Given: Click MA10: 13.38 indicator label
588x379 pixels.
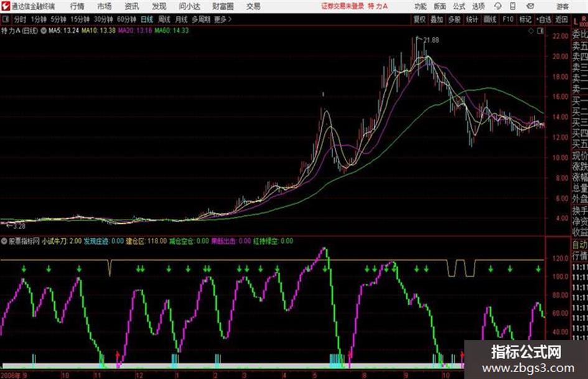Looking at the screenshot, I should click(x=99, y=30).
